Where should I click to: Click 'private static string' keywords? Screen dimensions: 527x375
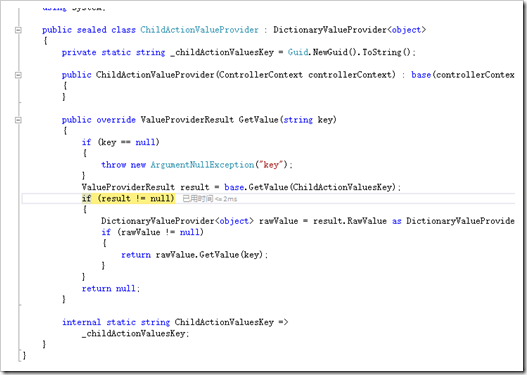pos(113,52)
